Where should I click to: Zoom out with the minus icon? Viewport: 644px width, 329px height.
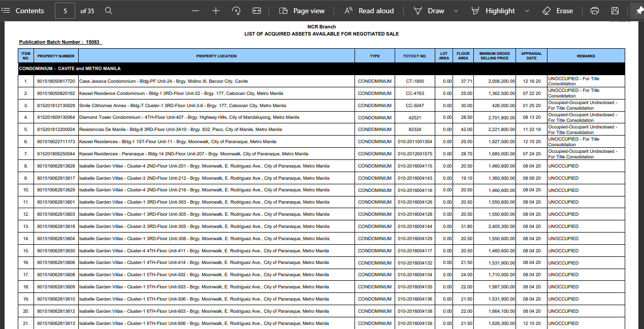(196, 11)
